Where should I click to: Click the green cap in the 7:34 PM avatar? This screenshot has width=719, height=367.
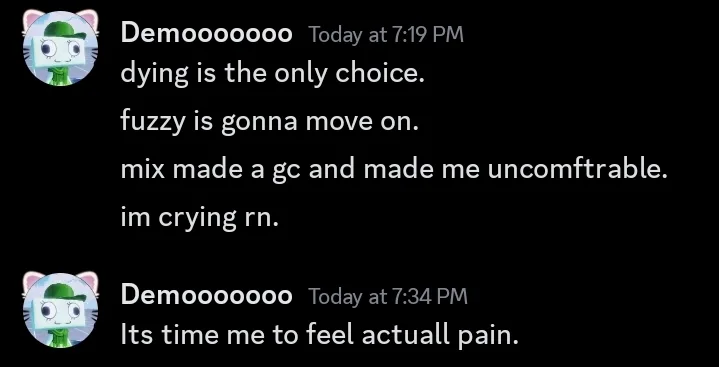point(65,293)
